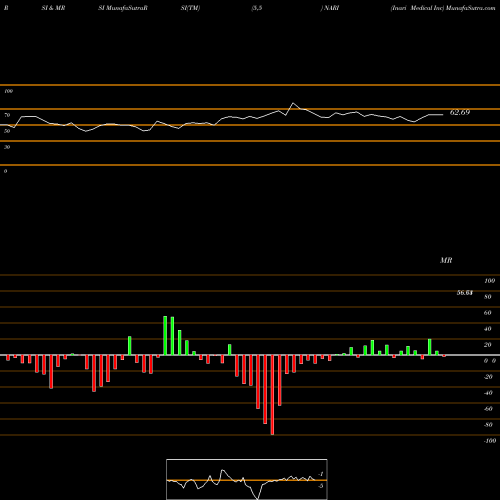Click the SI & MR header text
The height and width of the screenshot is (500, 500).
(53, 8)
